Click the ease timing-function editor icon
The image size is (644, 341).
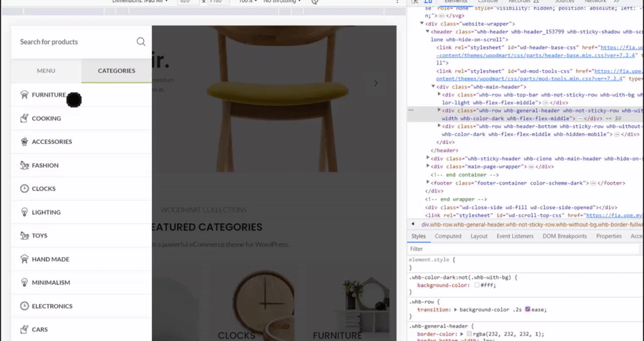pos(527,309)
